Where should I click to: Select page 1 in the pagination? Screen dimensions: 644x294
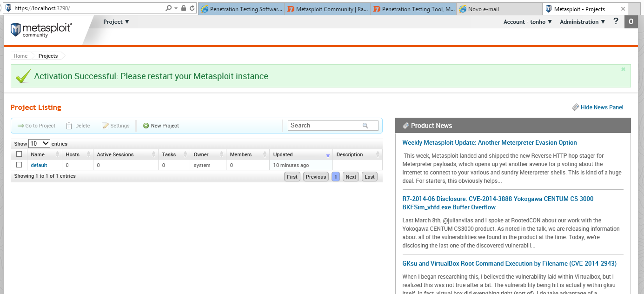pos(335,177)
